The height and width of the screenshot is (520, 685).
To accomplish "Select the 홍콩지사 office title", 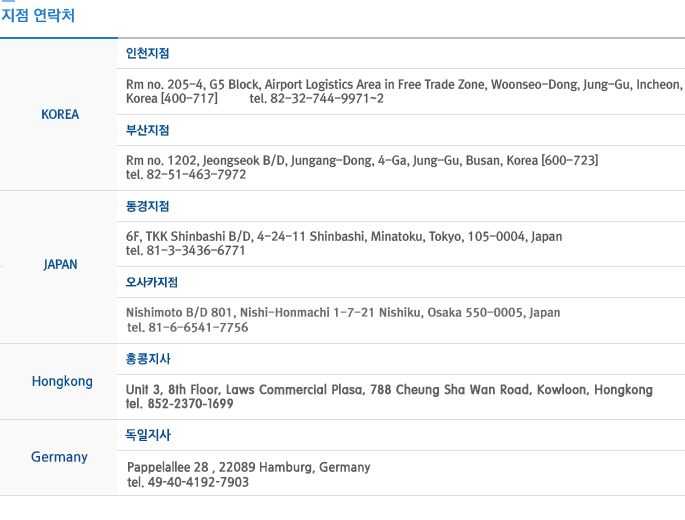I will tap(147, 359).
